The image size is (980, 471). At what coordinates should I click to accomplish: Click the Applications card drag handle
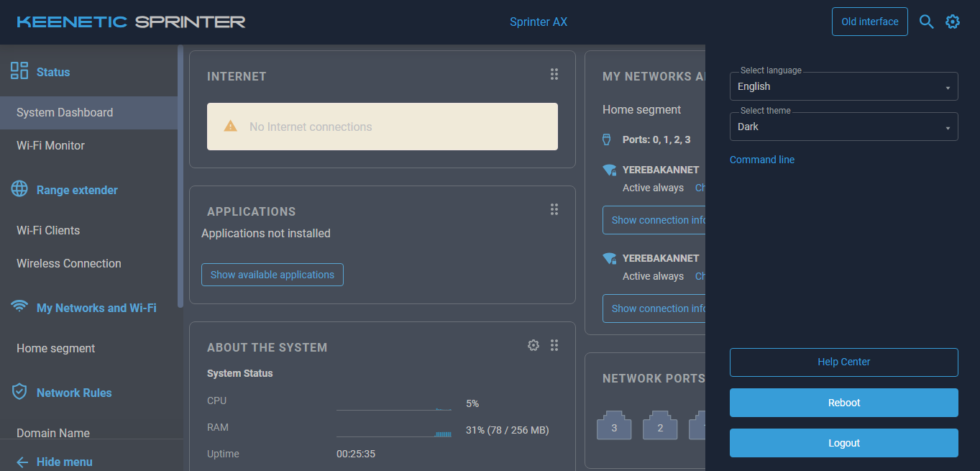(554, 209)
